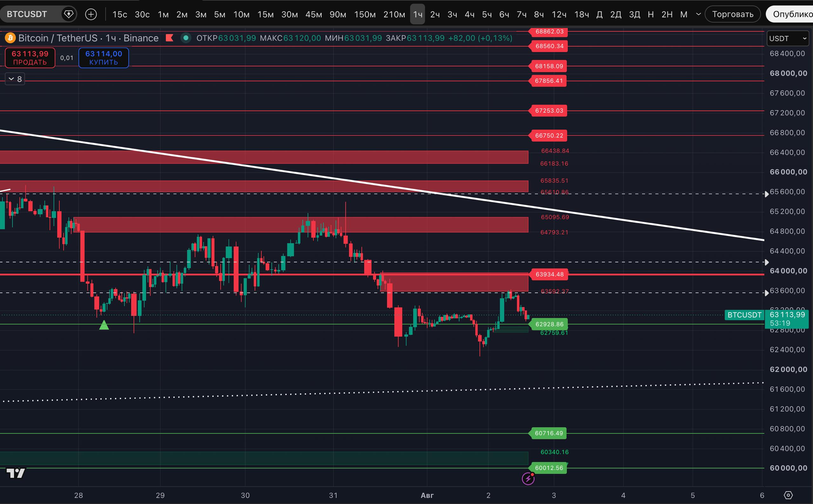This screenshot has height=504, width=813.
Task: Select the 5м timeframe
Action: 220,14
